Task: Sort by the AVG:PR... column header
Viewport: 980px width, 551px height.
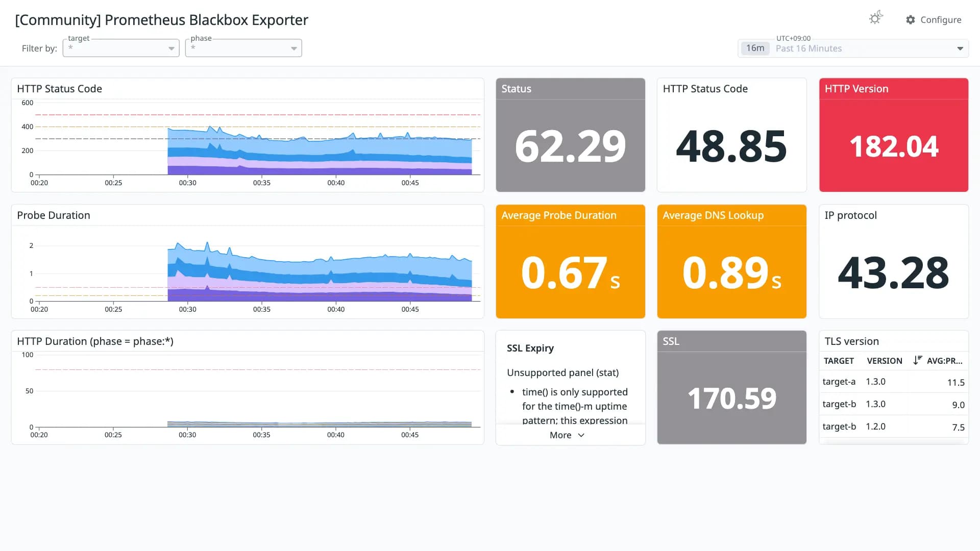Action: point(945,361)
